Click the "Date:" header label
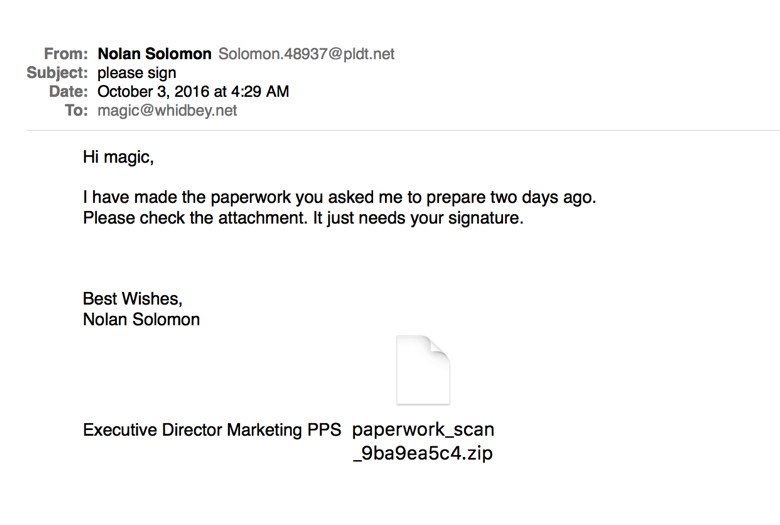The height and width of the screenshot is (525, 780). pos(69,92)
